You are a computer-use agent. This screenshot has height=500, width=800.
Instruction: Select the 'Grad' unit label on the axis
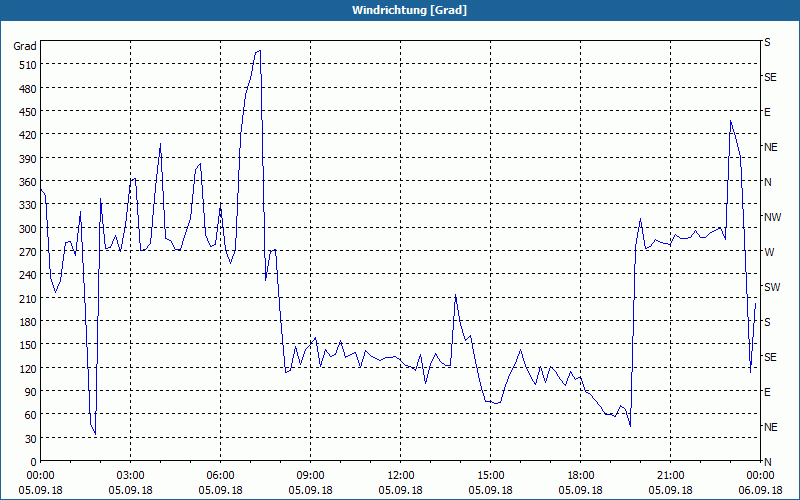click(25, 46)
